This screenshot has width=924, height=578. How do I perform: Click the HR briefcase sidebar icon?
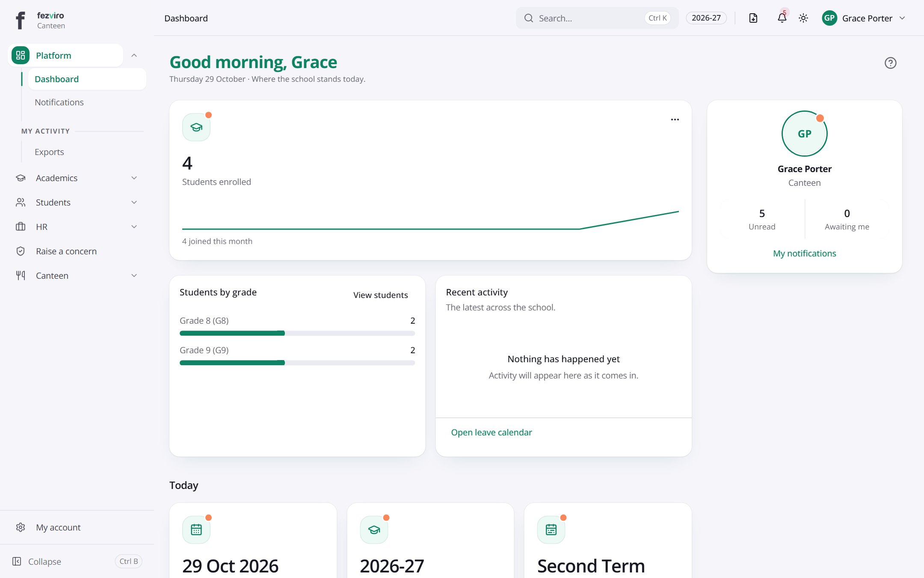point(21,227)
